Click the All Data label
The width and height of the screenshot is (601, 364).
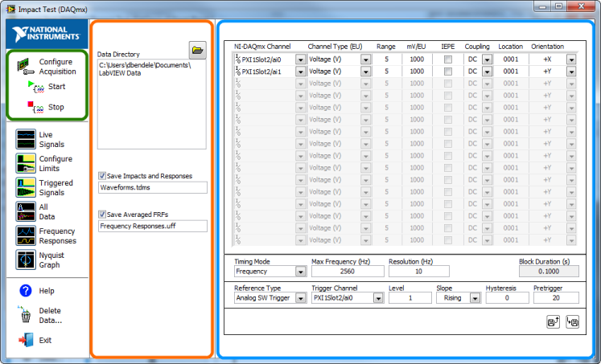click(x=47, y=211)
